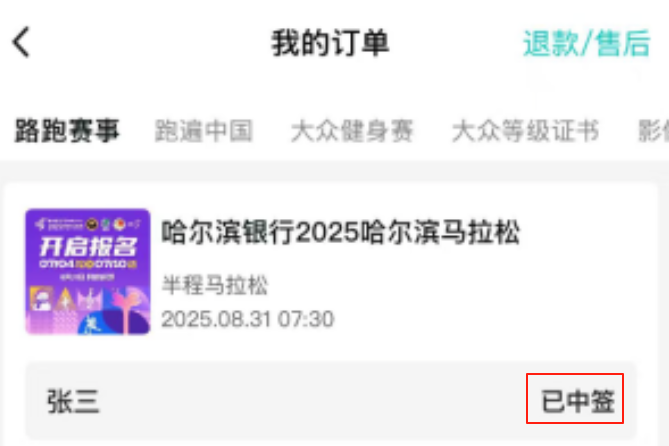Click the sponsor logos atop the poster
The height and width of the screenshot is (446, 669).
(88, 224)
